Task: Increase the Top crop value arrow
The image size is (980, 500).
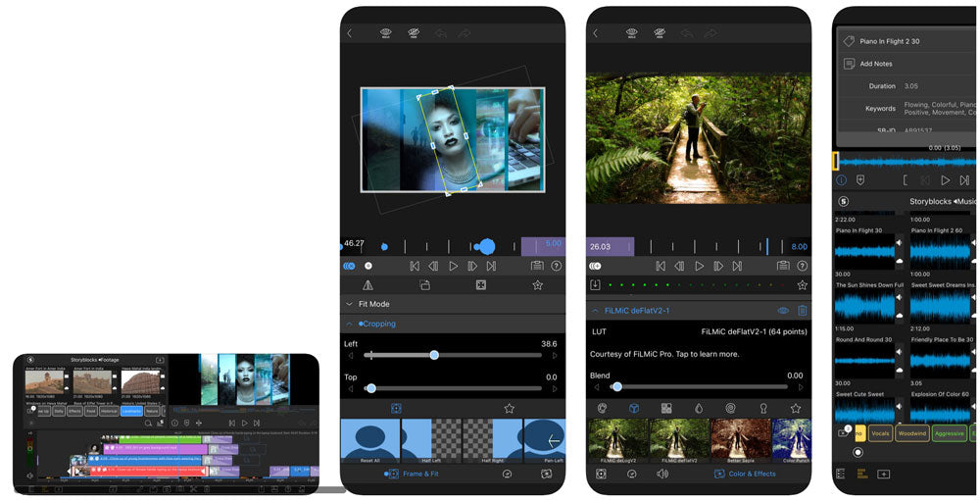Action: tap(555, 389)
